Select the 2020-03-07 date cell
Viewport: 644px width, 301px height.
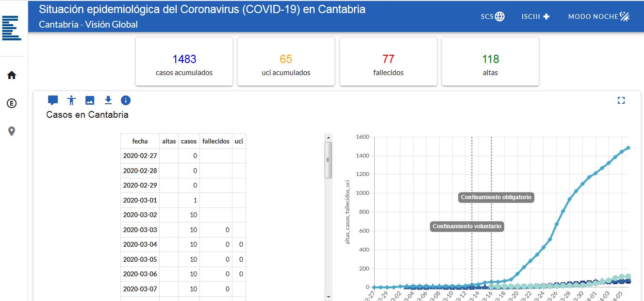point(140,289)
